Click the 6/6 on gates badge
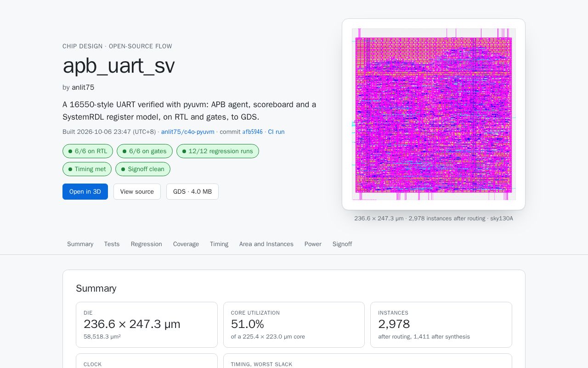This screenshot has height=368, width=588. coord(145,151)
